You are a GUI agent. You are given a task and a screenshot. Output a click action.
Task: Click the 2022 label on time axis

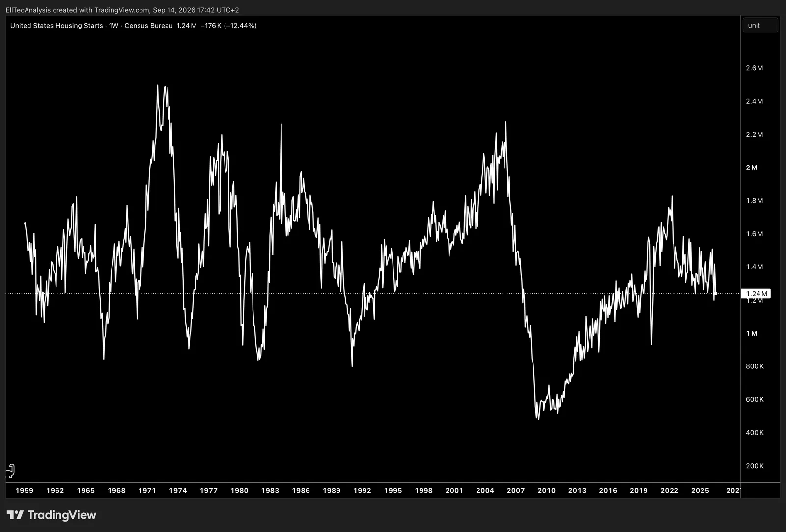click(670, 490)
